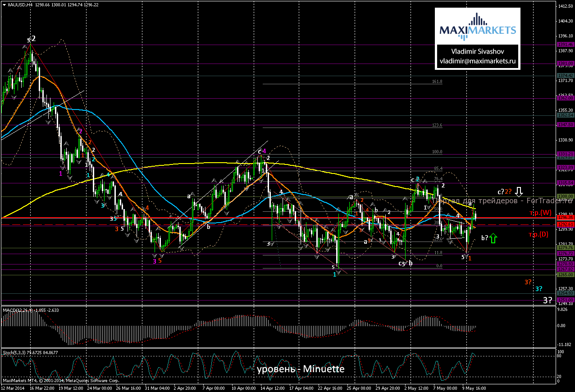Click the large white 3? wave label
The image size is (575, 392).
[548, 300]
